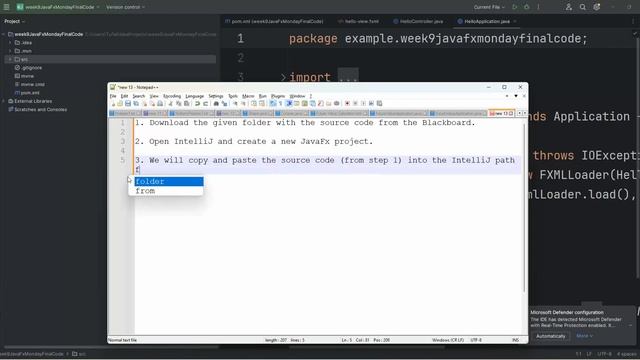The image size is (640, 360).
Task: Click Undo icon in Notepad++ toolbar
Action: (x=198, y=104)
